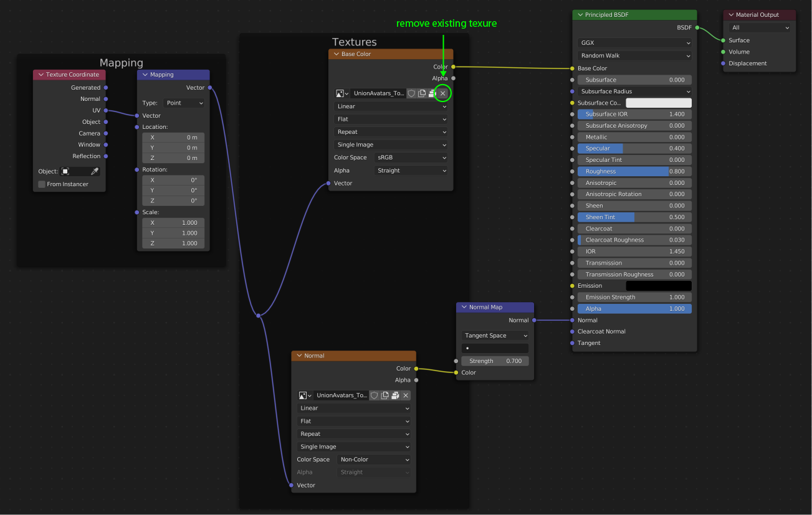Click Generated output socket
Screen dimensions: 812x515
click(106, 88)
